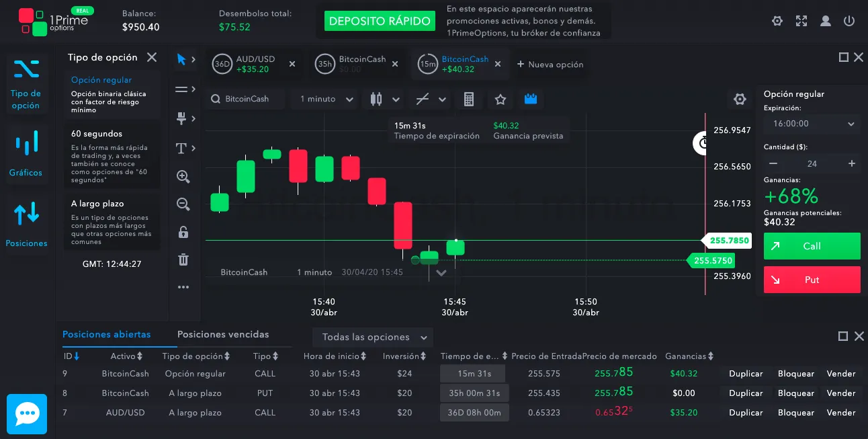Click the 255.7850 current price marker
The image size is (868, 439).
pyautogui.click(x=726, y=240)
